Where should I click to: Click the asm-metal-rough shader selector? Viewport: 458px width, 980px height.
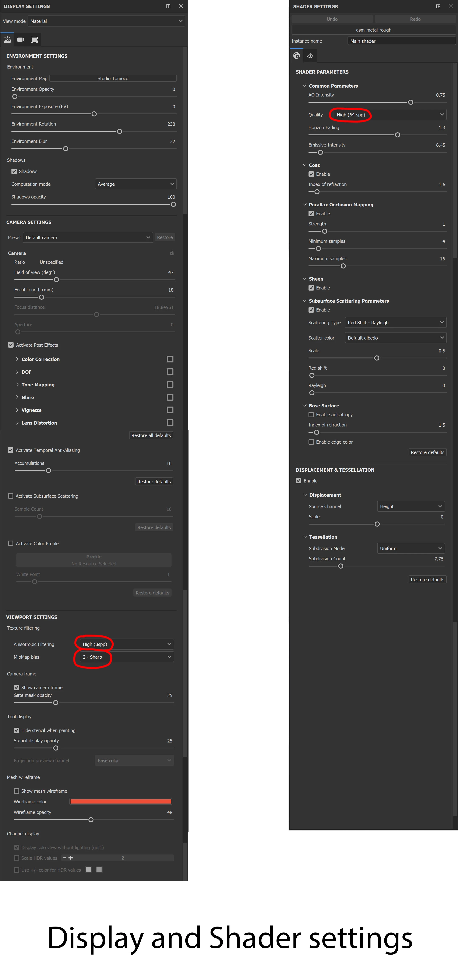point(373,30)
